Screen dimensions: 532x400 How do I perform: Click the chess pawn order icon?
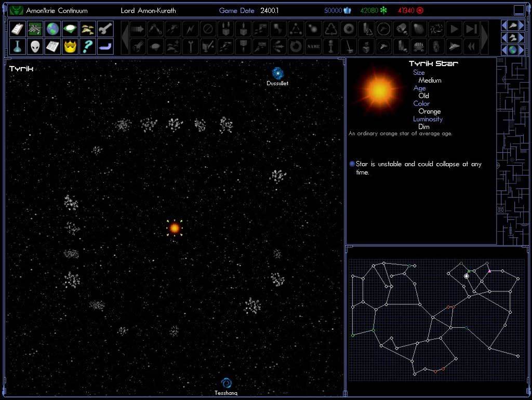click(x=331, y=46)
